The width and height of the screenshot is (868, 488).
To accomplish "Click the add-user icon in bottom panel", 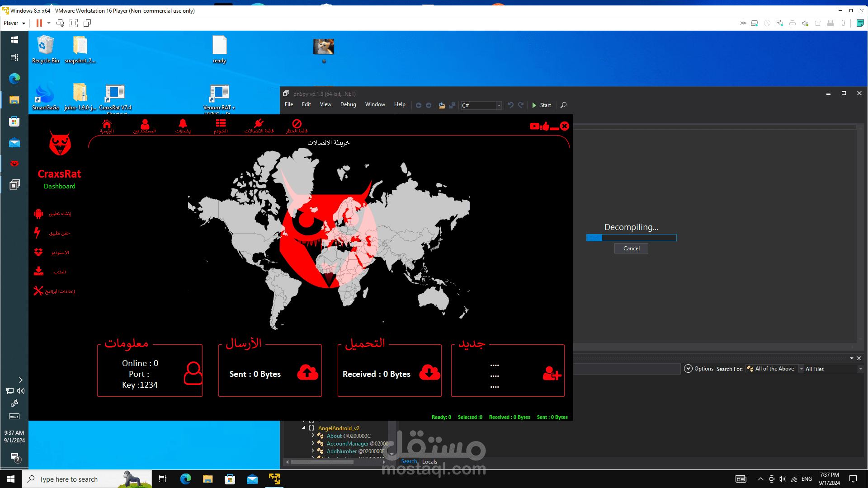I will coord(552,374).
